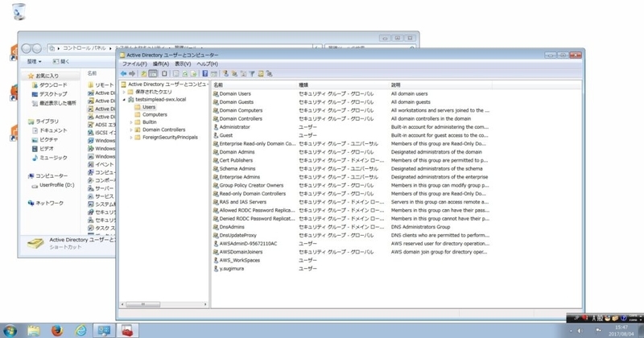Create a new user with the toolbar user icon
The image size is (644, 338).
225,74
